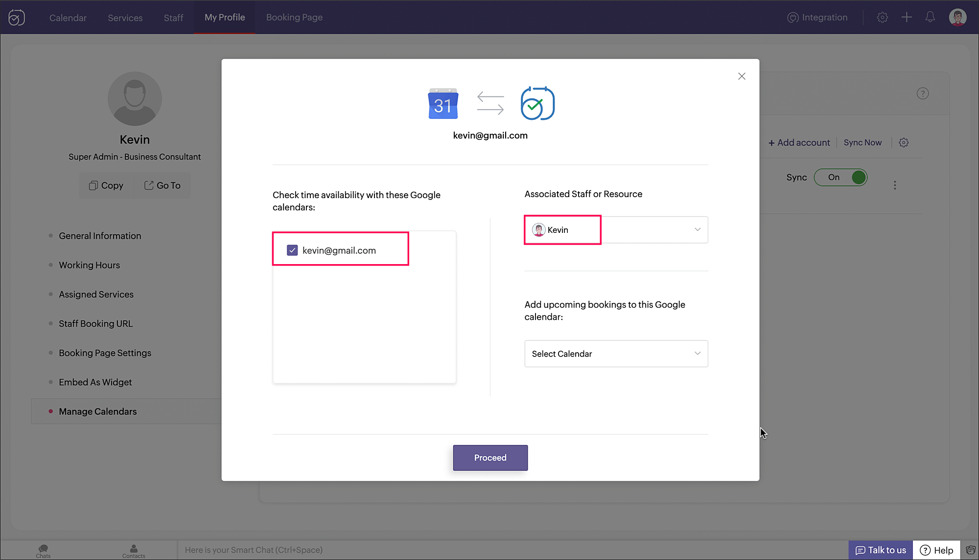Click the Help button at bottom right
The height and width of the screenshot is (560, 979).
click(x=936, y=550)
